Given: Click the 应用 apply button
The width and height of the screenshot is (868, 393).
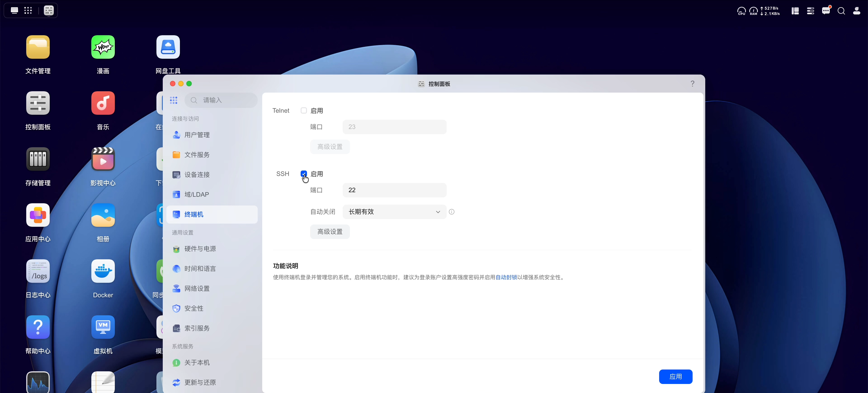Looking at the screenshot, I should 676,377.
